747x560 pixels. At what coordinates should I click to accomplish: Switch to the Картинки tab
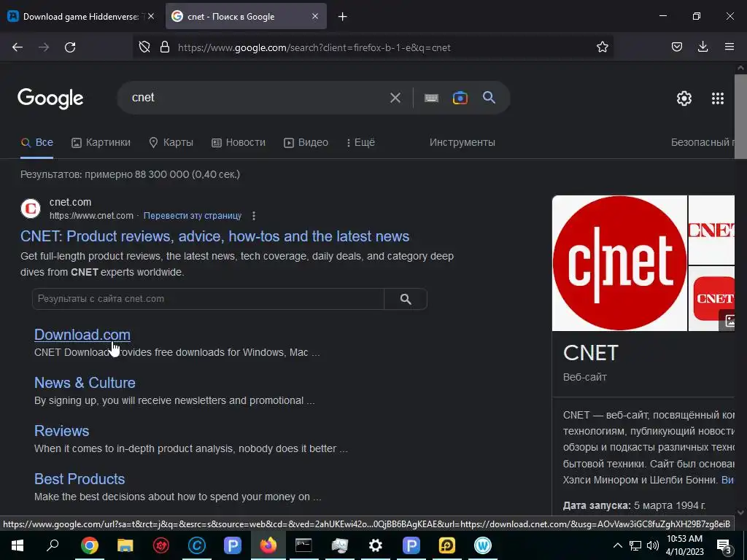click(101, 142)
